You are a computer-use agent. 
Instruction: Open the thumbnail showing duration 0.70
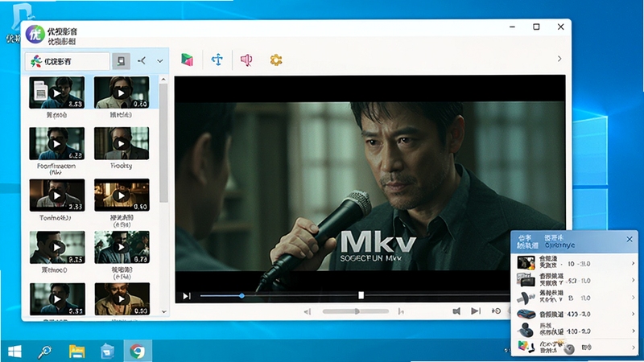coord(122,247)
